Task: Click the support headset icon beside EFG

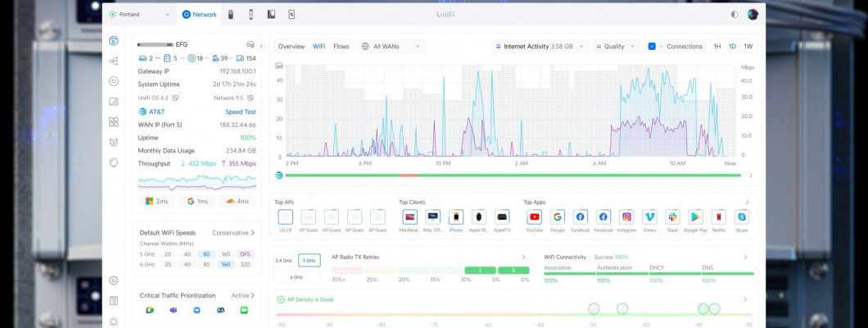Action: (x=251, y=44)
